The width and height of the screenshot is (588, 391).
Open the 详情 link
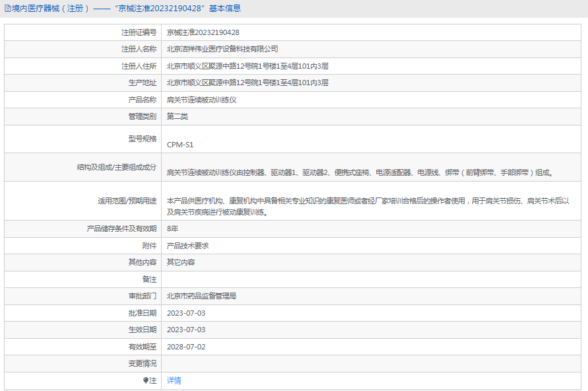(174, 380)
